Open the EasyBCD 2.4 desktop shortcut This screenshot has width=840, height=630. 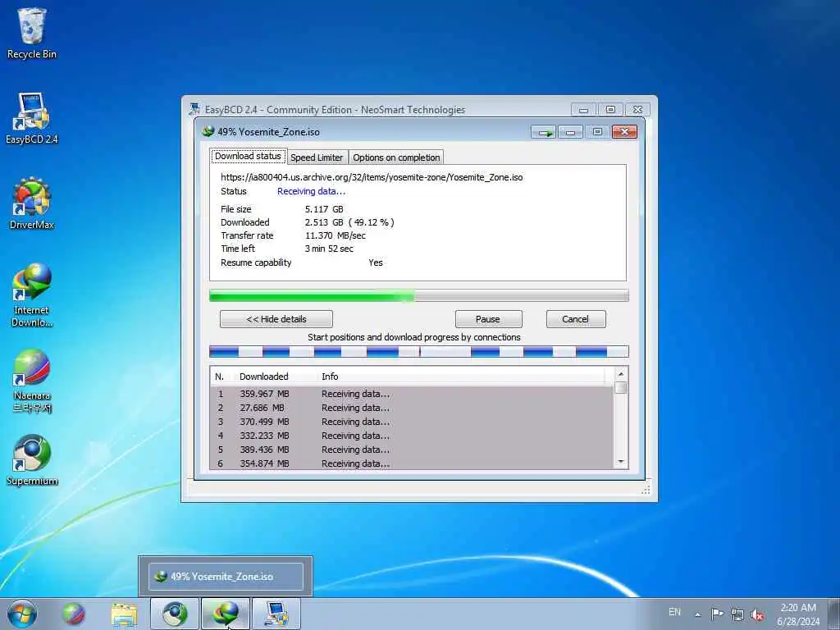pos(32,118)
